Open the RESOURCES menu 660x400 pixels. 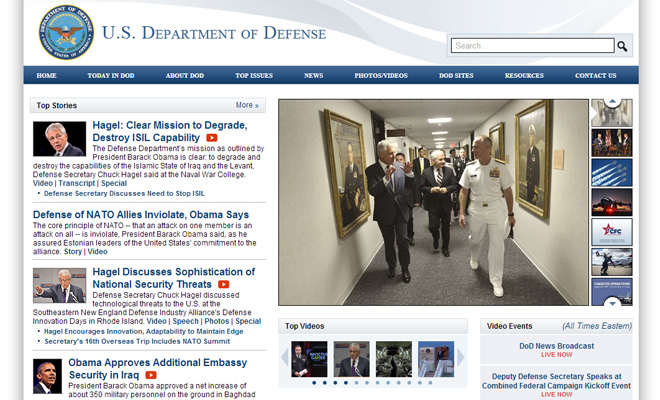pyautogui.click(x=524, y=75)
